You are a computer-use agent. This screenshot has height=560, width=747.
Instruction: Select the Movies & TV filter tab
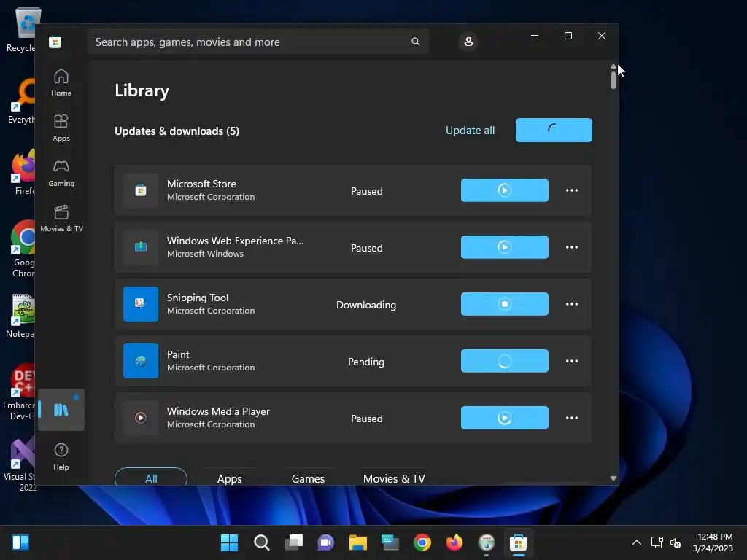(x=394, y=478)
